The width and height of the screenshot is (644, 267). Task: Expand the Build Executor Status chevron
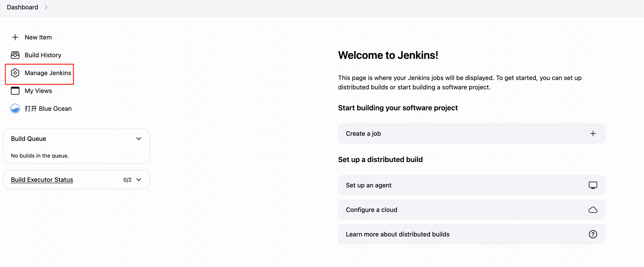139,180
